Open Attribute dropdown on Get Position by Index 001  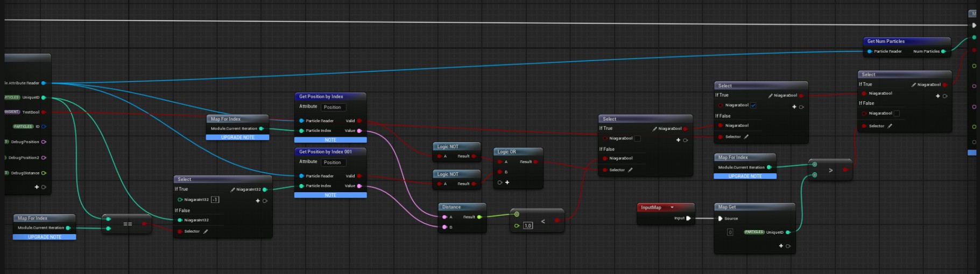tap(332, 163)
